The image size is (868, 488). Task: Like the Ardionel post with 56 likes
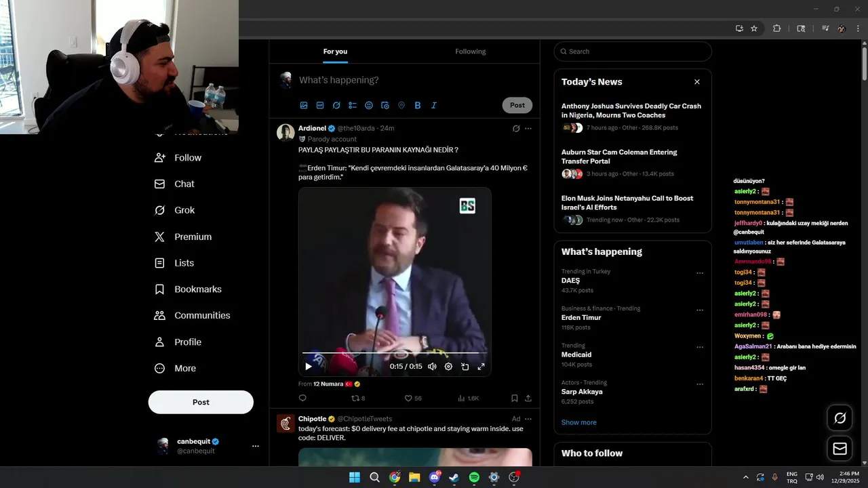(413, 399)
